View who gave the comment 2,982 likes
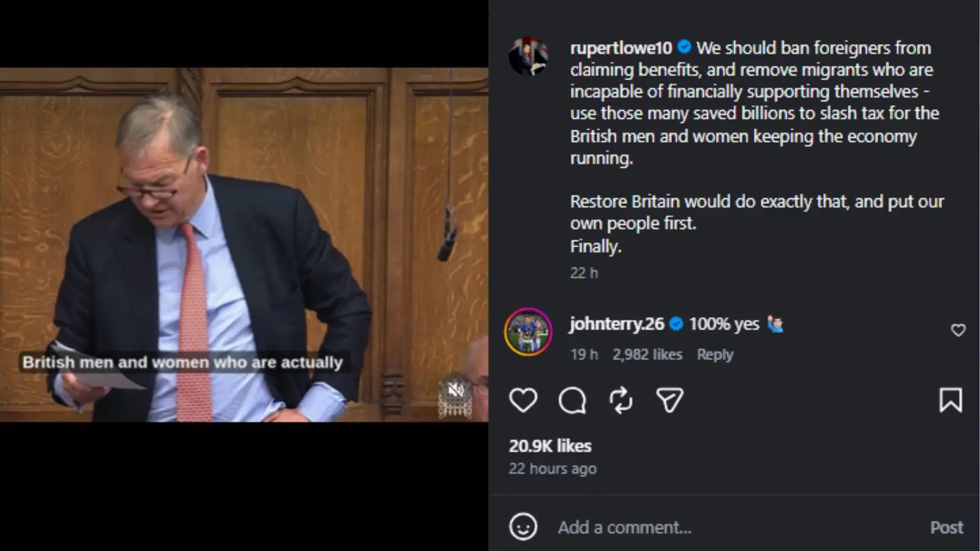The height and width of the screenshot is (551, 980). (x=647, y=354)
